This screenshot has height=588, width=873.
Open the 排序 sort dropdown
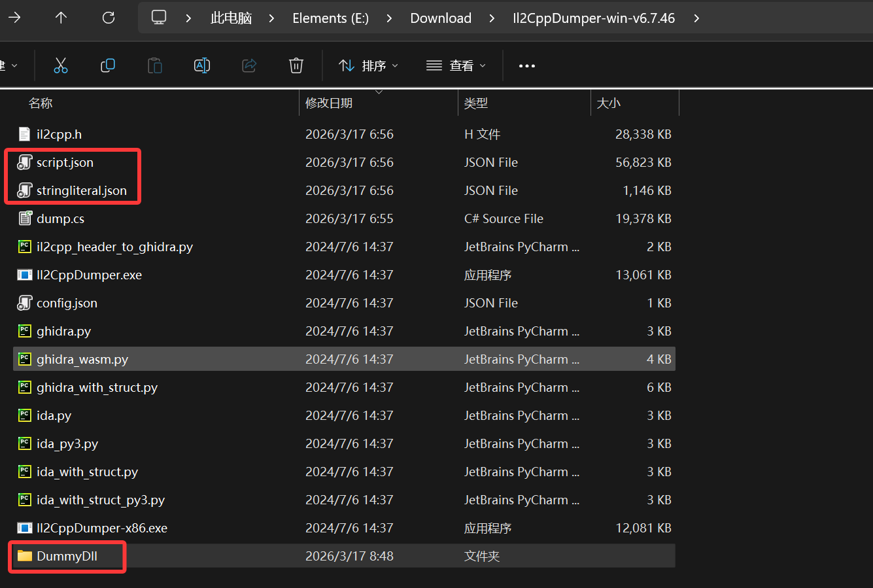point(368,65)
